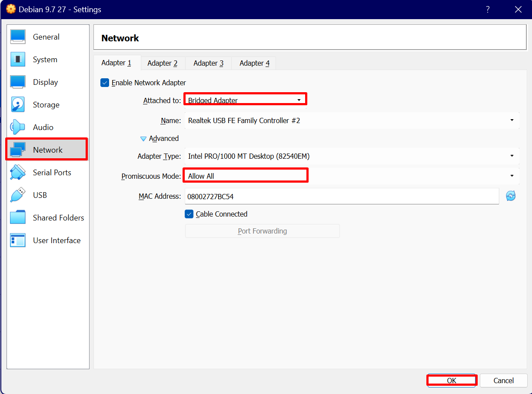Switch to the Adapter 4 tab

click(x=255, y=63)
